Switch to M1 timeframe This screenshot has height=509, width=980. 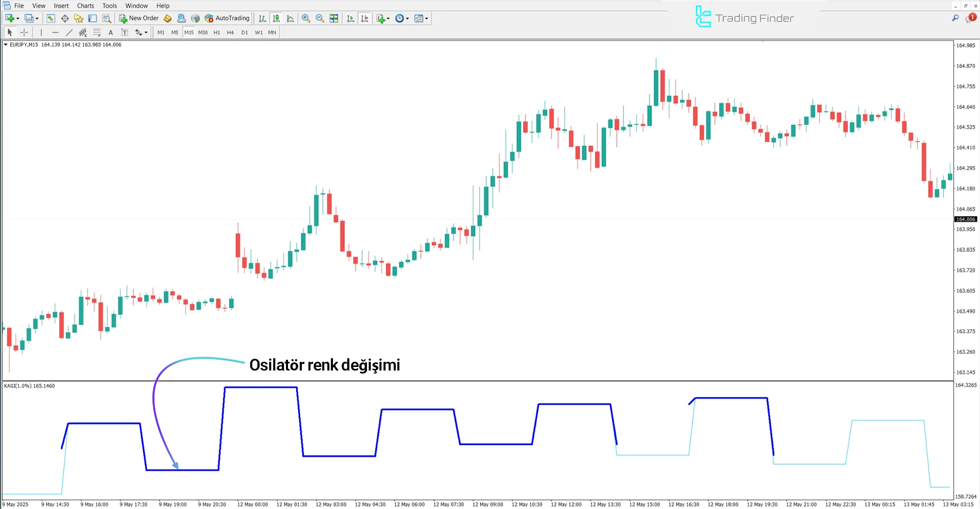(161, 32)
